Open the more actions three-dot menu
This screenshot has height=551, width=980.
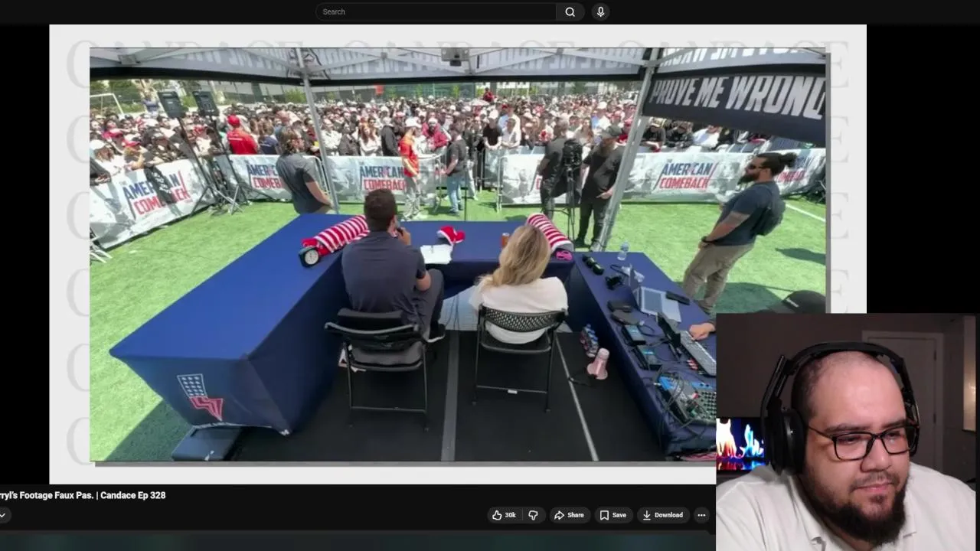pos(701,515)
